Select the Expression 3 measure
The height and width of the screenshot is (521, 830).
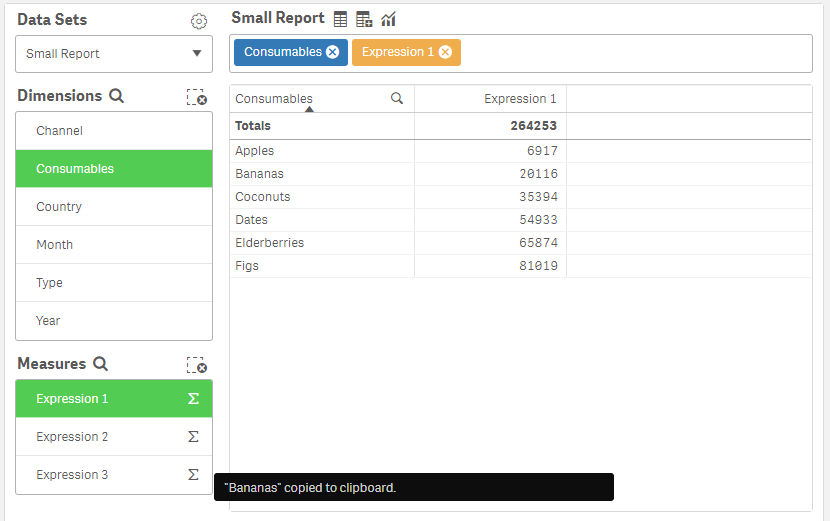pos(114,475)
